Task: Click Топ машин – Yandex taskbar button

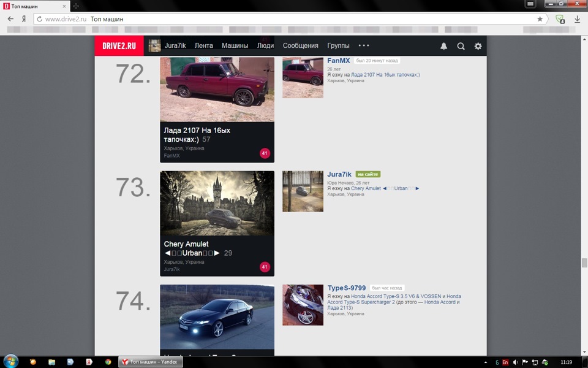Action: 151,362
